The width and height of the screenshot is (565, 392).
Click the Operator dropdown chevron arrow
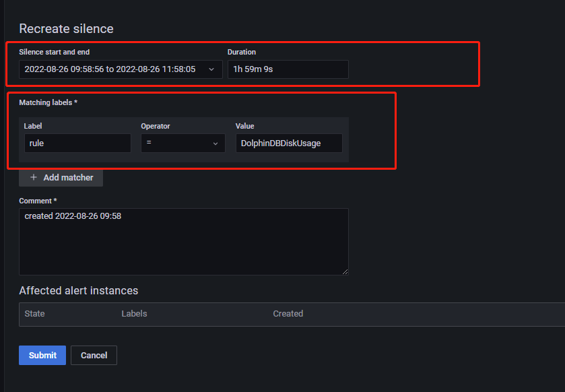point(215,143)
